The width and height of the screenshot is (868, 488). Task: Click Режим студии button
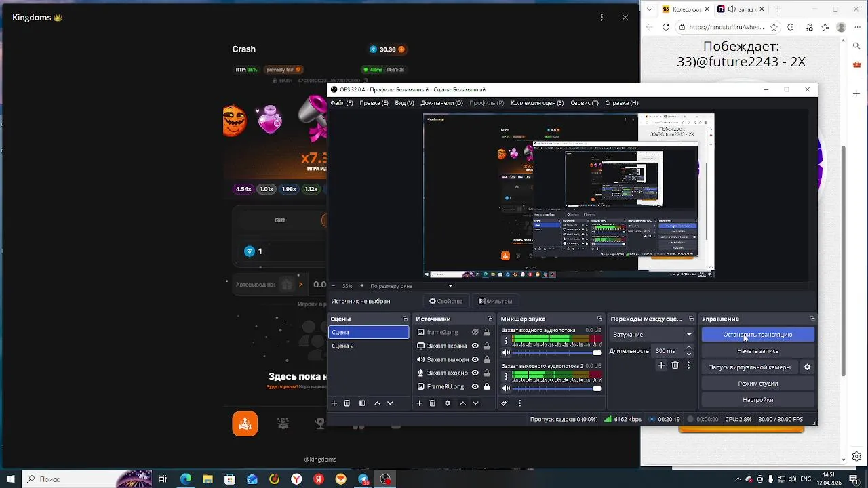click(757, 384)
